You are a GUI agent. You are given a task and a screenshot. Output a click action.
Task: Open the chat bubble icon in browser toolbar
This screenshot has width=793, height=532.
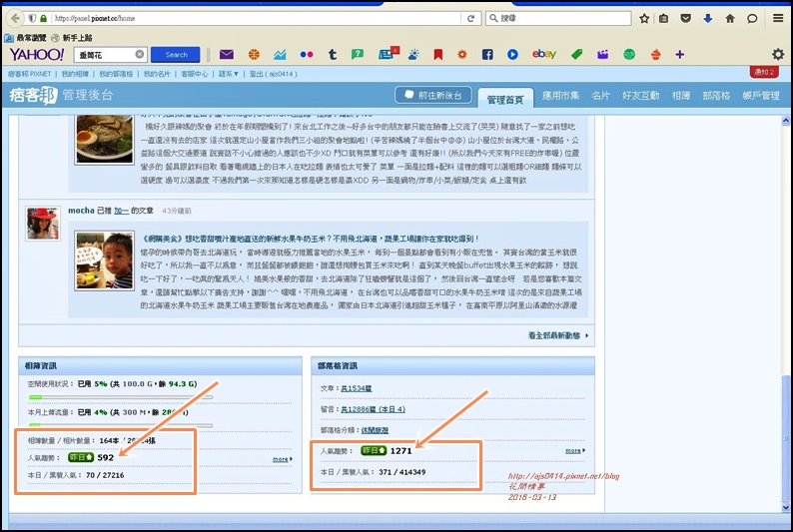[x=752, y=18]
